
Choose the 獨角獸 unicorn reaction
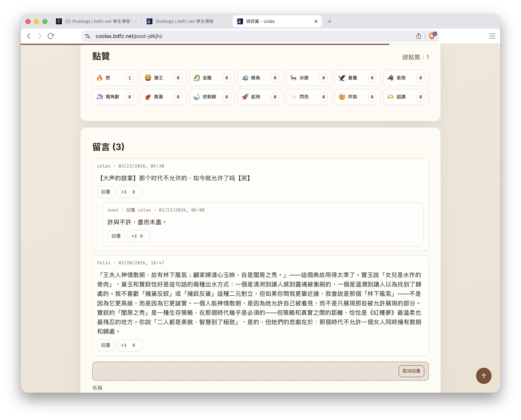tap(115, 97)
